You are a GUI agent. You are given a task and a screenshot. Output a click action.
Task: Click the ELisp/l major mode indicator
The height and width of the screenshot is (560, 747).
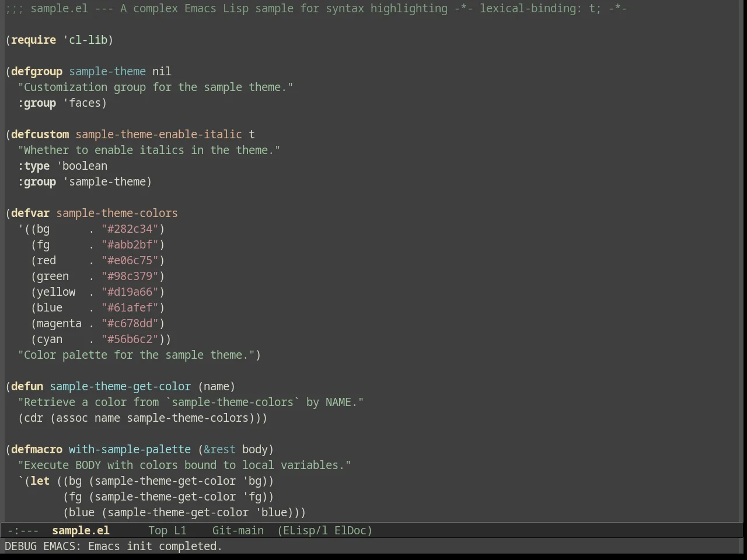302,530
